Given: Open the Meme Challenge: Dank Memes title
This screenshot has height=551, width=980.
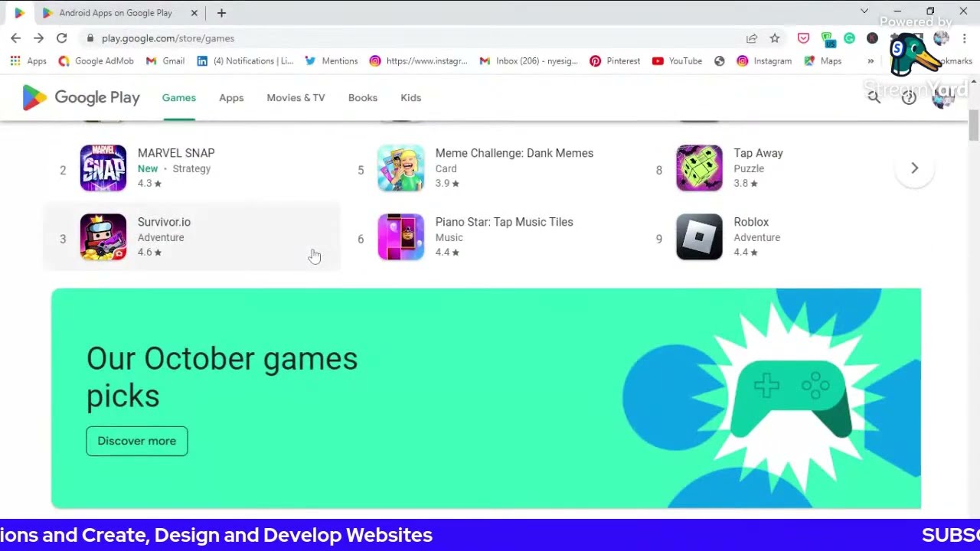Looking at the screenshot, I should (514, 153).
